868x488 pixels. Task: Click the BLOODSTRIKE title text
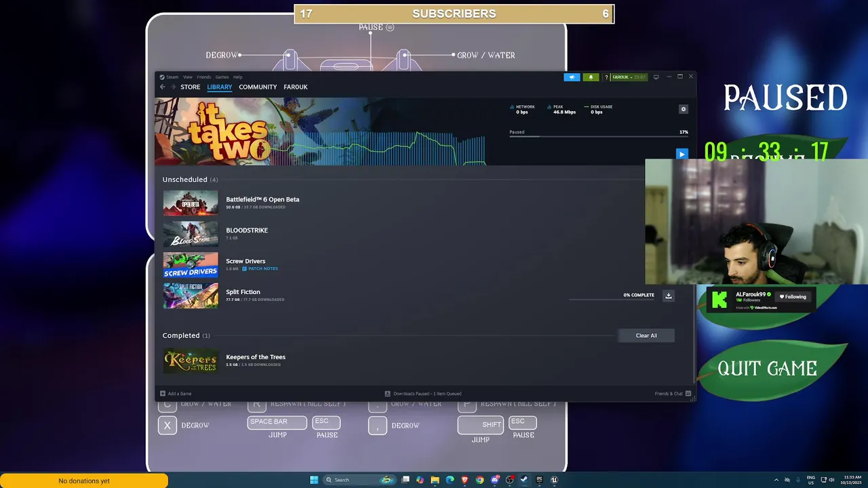247,230
